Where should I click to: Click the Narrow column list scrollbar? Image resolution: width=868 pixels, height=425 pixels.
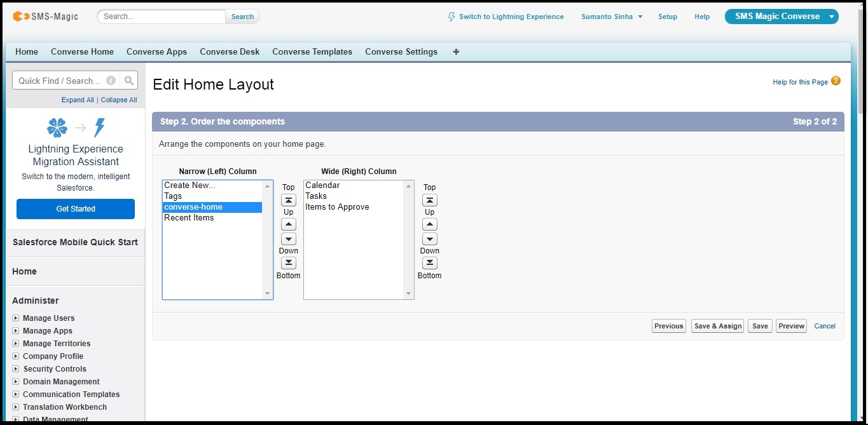[x=267, y=239]
